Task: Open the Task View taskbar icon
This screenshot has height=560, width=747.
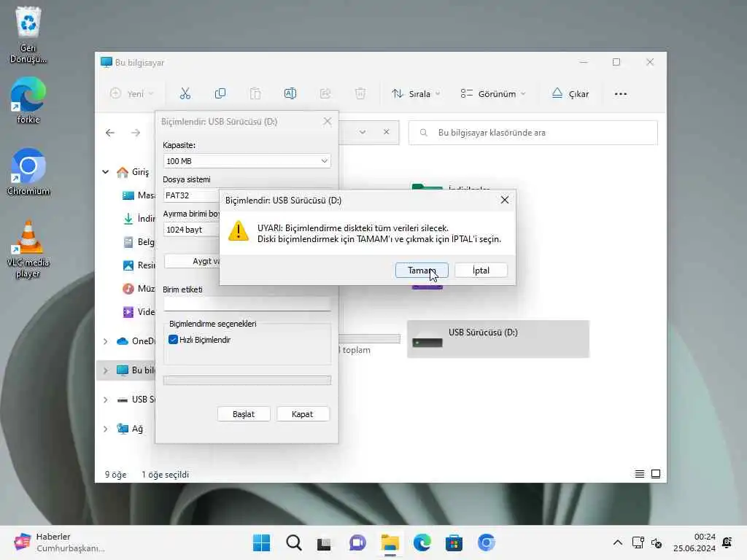Action: pos(325,542)
